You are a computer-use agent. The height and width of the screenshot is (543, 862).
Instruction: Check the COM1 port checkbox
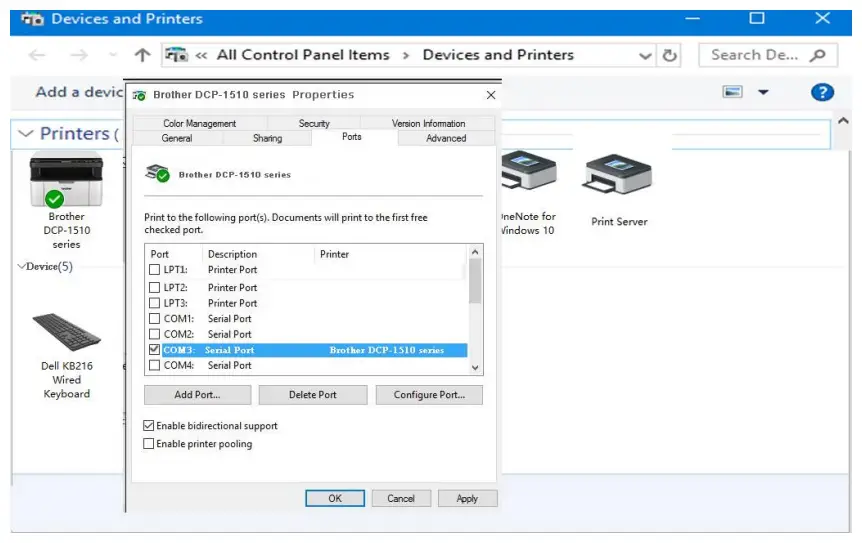pyautogui.click(x=154, y=319)
